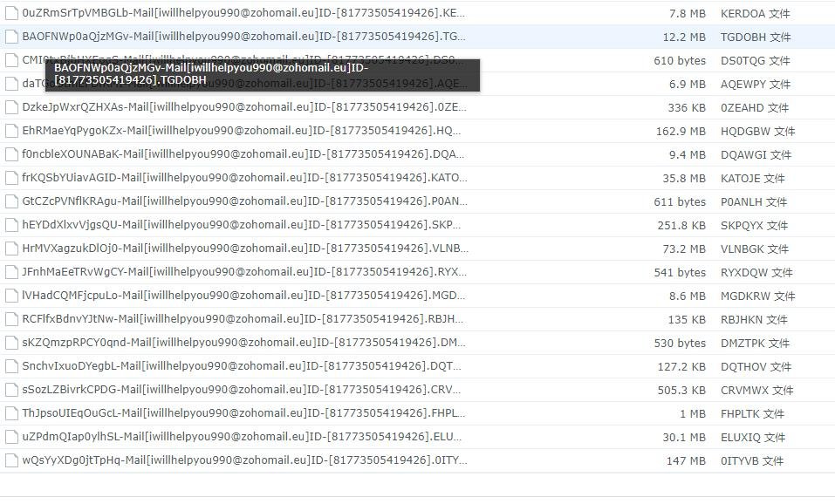835x504 pixels.
Task: Click the 541 bytes size value
Action: click(x=680, y=272)
